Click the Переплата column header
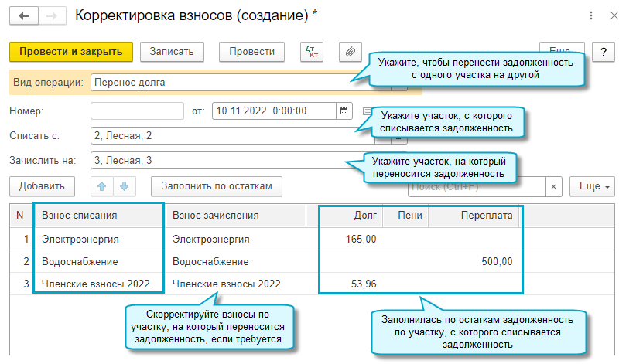Viewport: 619px width, 364px height. (x=474, y=216)
